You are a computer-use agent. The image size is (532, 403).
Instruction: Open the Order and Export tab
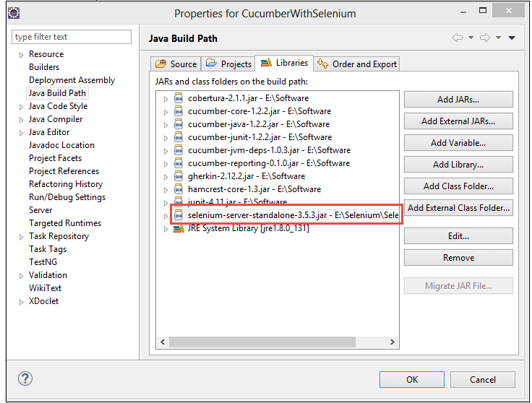pos(357,64)
